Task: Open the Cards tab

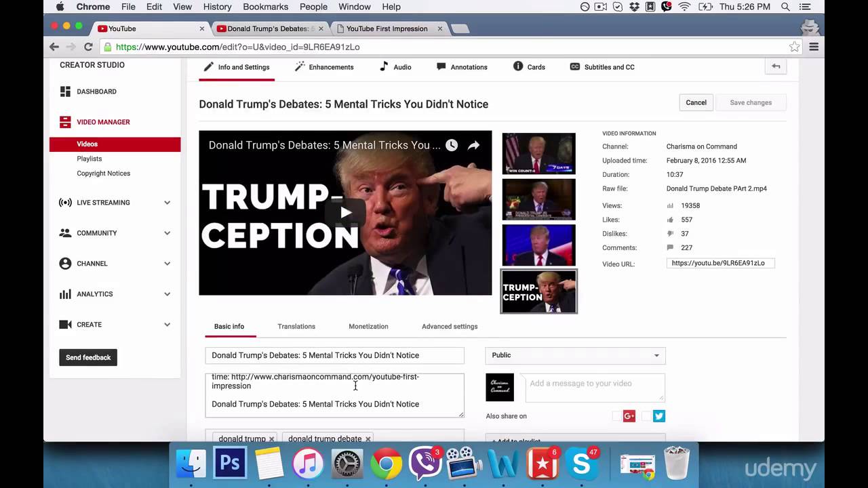Action: pos(529,67)
